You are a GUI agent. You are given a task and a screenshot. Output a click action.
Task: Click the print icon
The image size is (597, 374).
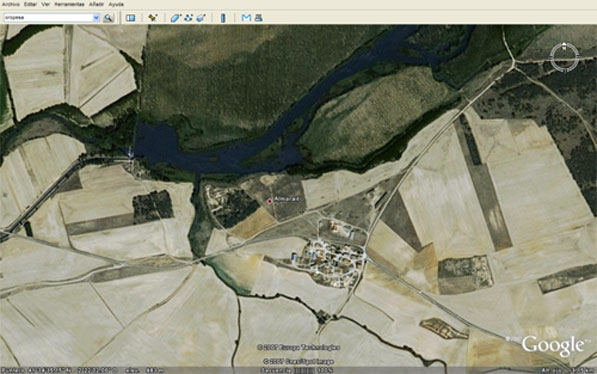(259, 18)
